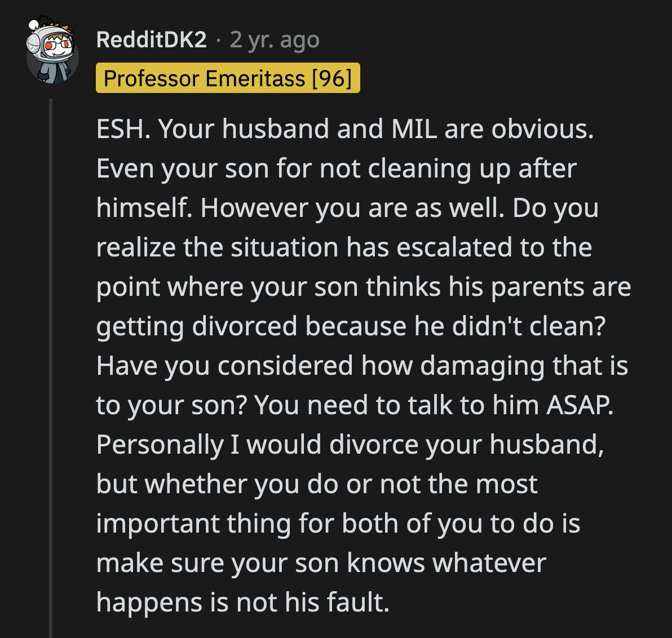
Task: Click the dot separator after RedditDK2
Action: click(x=218, y=41)
